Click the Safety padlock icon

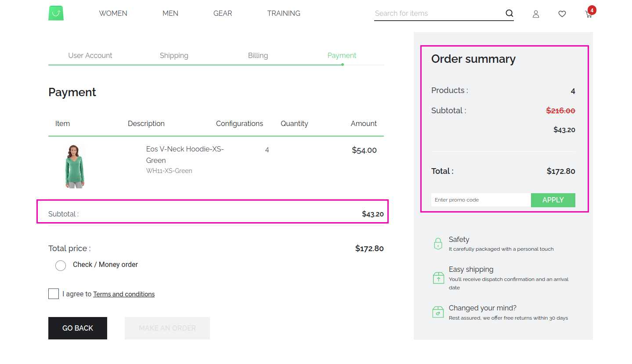[438, 244]
